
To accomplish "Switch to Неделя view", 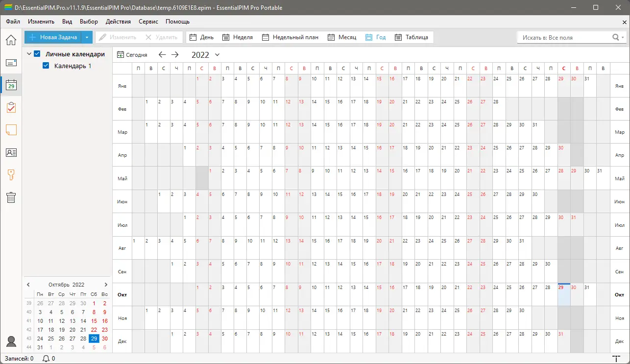I will coord(238,37).
